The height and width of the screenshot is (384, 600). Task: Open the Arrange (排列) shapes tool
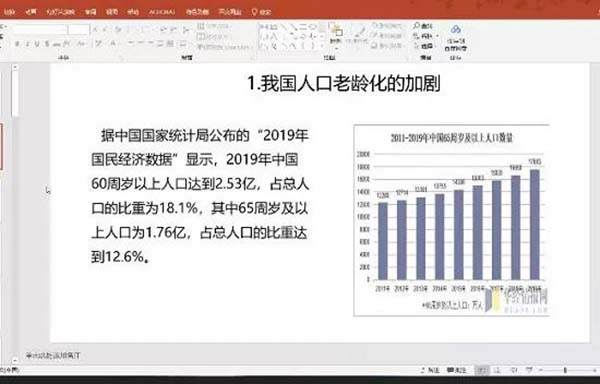pos(336,35)
